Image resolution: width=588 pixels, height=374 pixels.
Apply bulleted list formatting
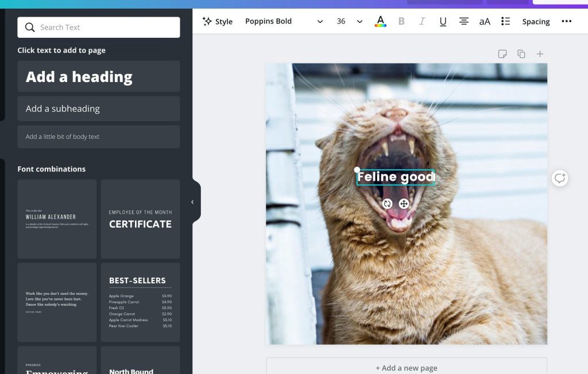click(x=505, y=21)
